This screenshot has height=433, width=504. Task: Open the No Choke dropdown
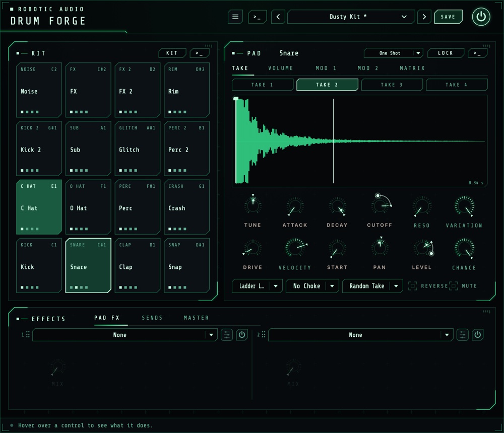(x=312, y=286)
